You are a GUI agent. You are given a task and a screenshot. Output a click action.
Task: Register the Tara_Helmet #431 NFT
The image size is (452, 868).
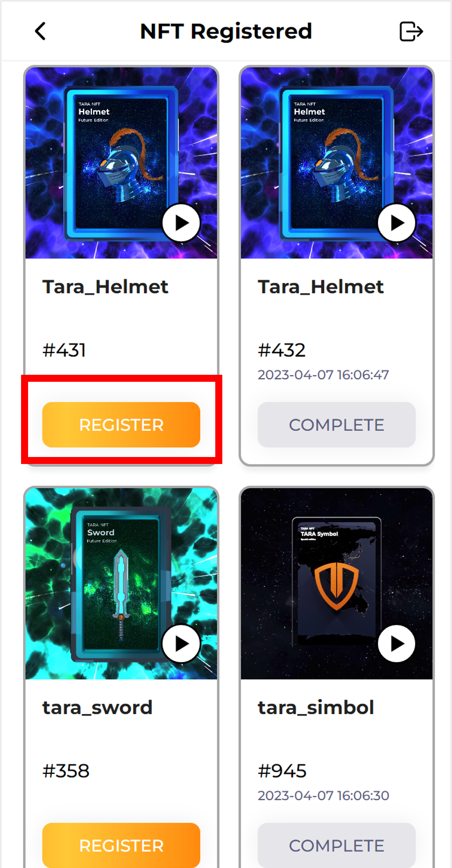click(121, 425)
